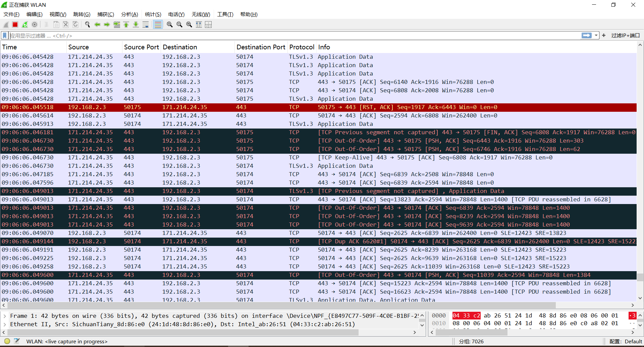Apply display filter arrow button
Viewport: 644px width, 347px height.
(586, 35)
